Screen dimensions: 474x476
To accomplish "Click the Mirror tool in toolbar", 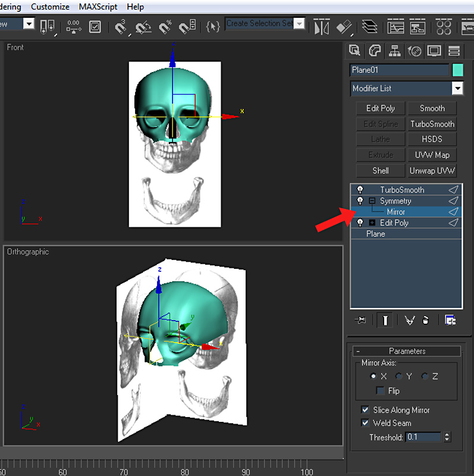I will coord(321,27).
